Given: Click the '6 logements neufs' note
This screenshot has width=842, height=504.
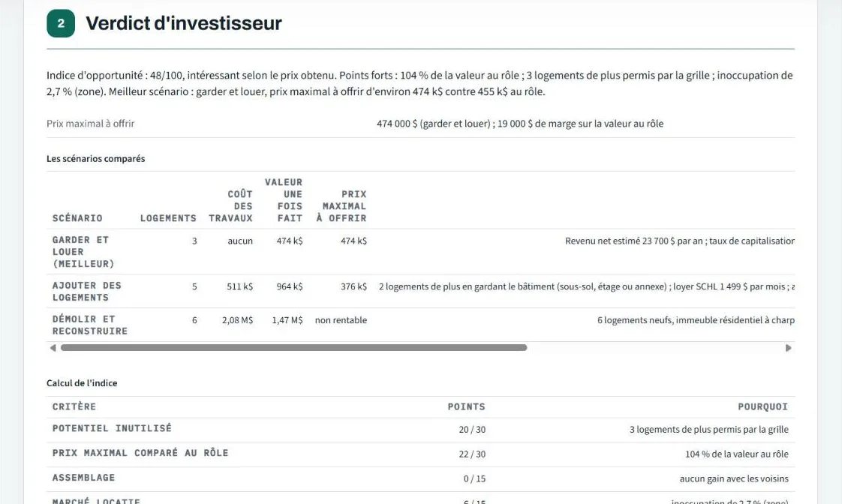Looking at the screenshot, I should point(696,320).
